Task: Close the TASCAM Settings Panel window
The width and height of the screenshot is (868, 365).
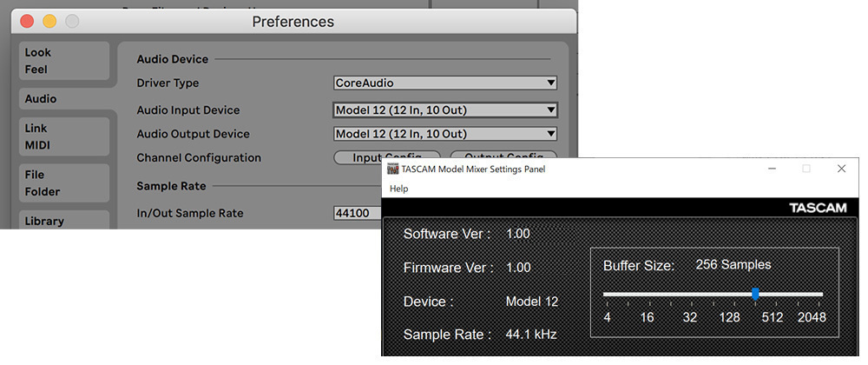Action: click(x=841, y=169)
